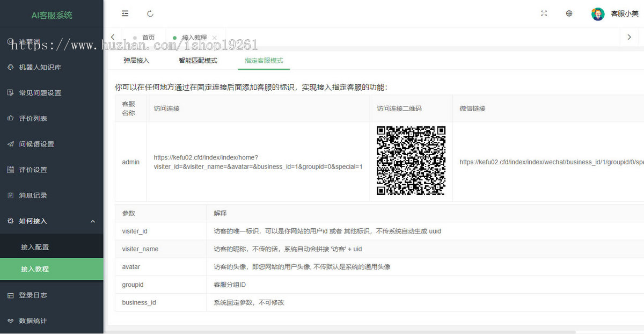The image size is (644, 334).
Task: Open the language globe icon
Action: (569, 13)
